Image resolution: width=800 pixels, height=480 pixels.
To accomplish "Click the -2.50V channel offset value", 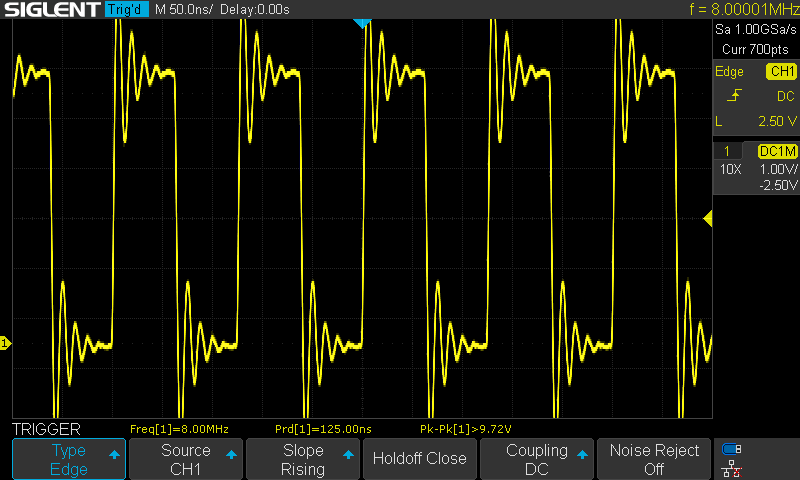I will 778,185.
